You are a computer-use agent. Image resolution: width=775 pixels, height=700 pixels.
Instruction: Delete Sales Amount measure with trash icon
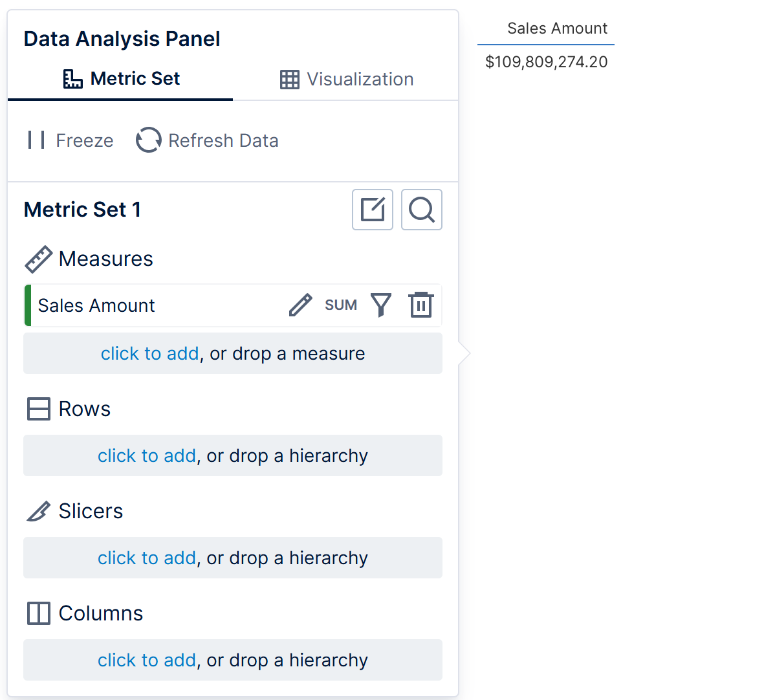tap(421, 305)
